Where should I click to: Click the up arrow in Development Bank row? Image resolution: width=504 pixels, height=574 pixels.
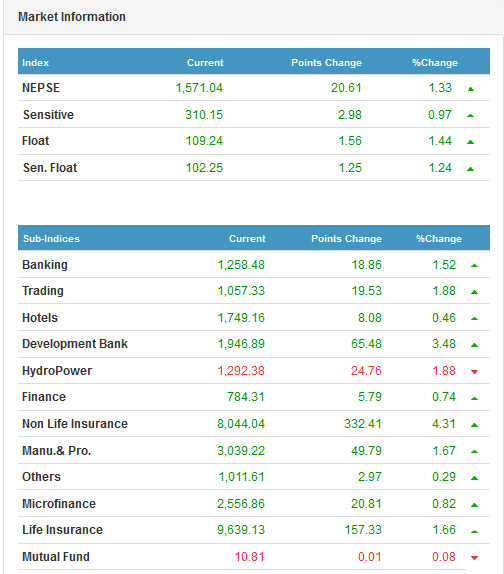pos(474,345)
